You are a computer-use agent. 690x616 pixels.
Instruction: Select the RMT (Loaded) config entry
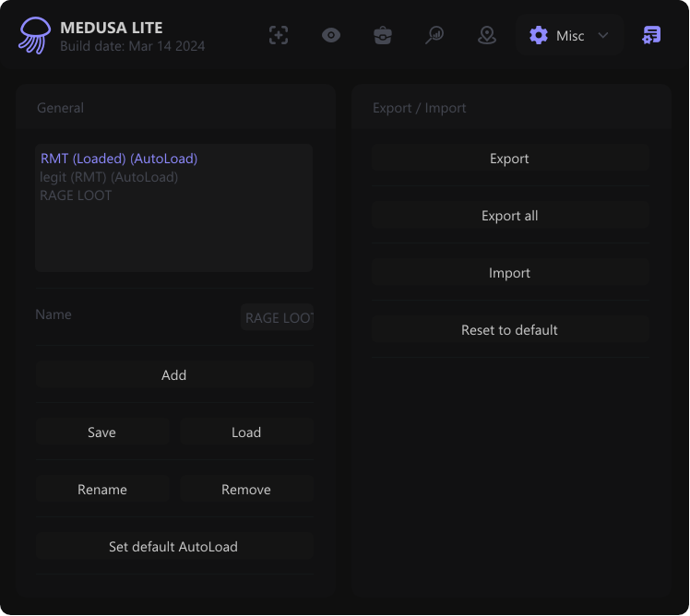click(119, 159)
